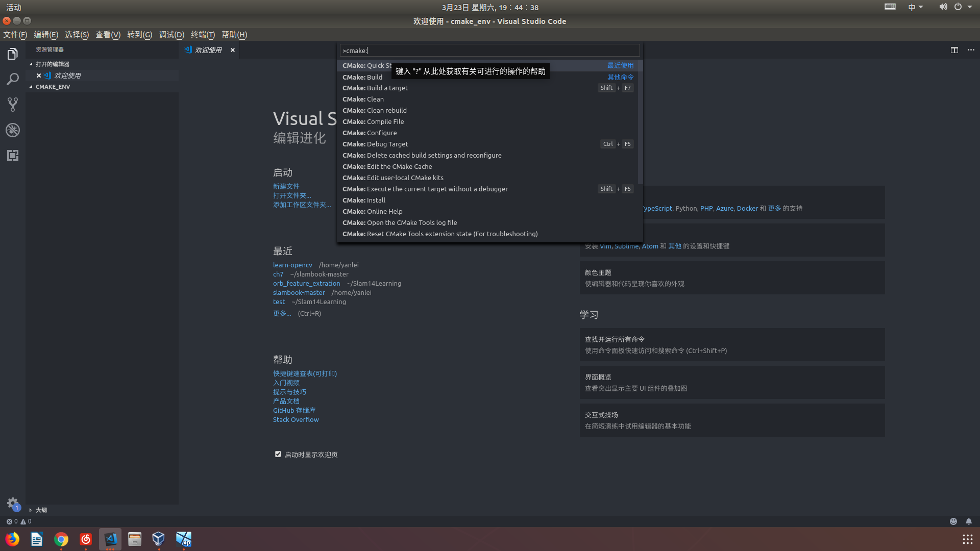Click the errors count in status bar
This screenshot has height=551, width=980.
pos(12,521)
